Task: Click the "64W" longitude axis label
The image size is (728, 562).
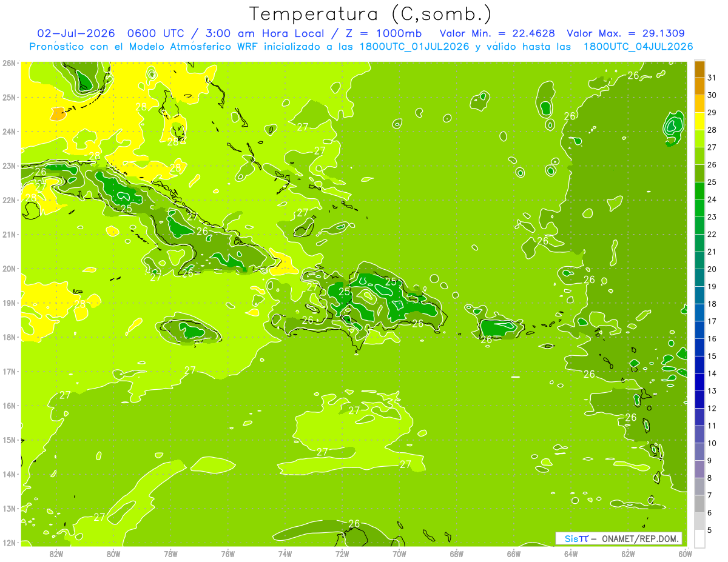Action: click(571, 554)
